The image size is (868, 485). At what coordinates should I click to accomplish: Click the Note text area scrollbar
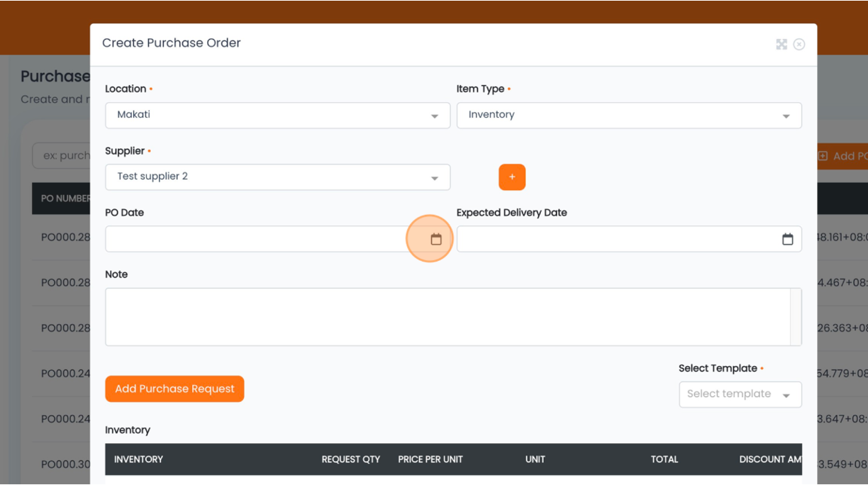tap(796, 317)
